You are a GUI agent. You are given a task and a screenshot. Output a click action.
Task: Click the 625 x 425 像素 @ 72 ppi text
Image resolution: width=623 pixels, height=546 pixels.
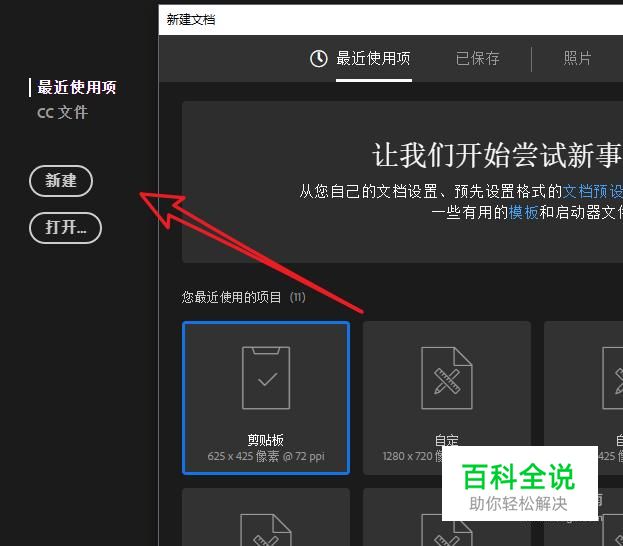point(266,456)
